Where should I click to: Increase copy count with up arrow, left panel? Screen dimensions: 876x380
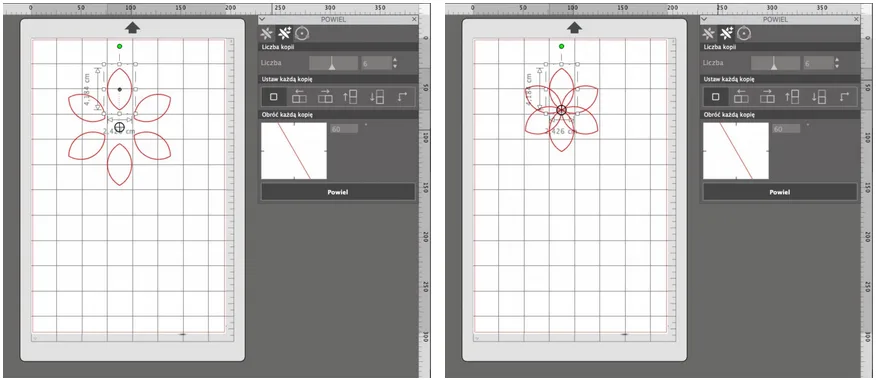click(395, 60)
